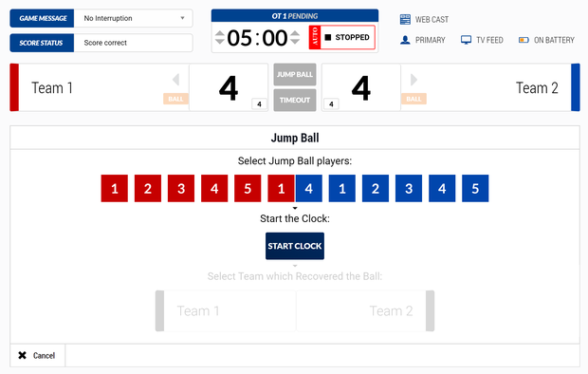This screenshot has height=374, width=588.
Task: Click the START CLOCK button
Action: pos(295,246)
